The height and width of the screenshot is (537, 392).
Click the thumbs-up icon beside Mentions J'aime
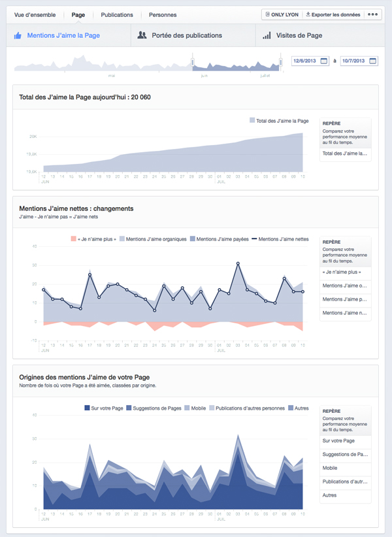pos(18,36)
